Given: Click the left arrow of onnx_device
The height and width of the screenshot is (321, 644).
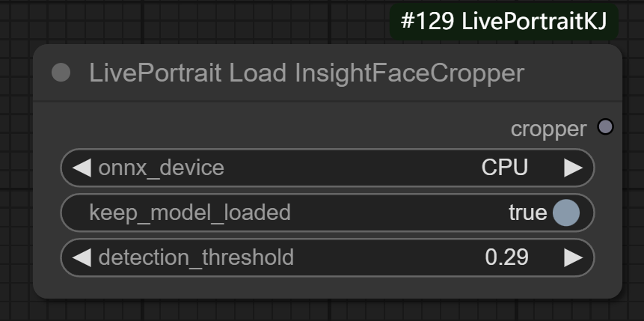Looking at the screenshot, I should pyautogui.click(x=82, y=168).
